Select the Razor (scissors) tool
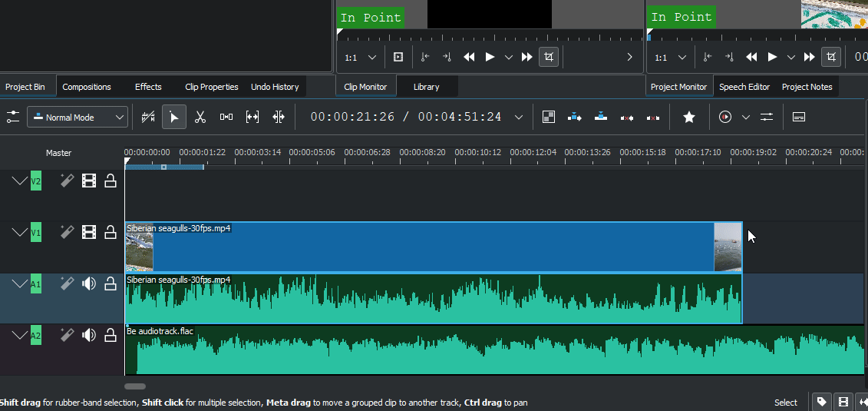Viewport: 868px width, 411px height. (200, 117)
